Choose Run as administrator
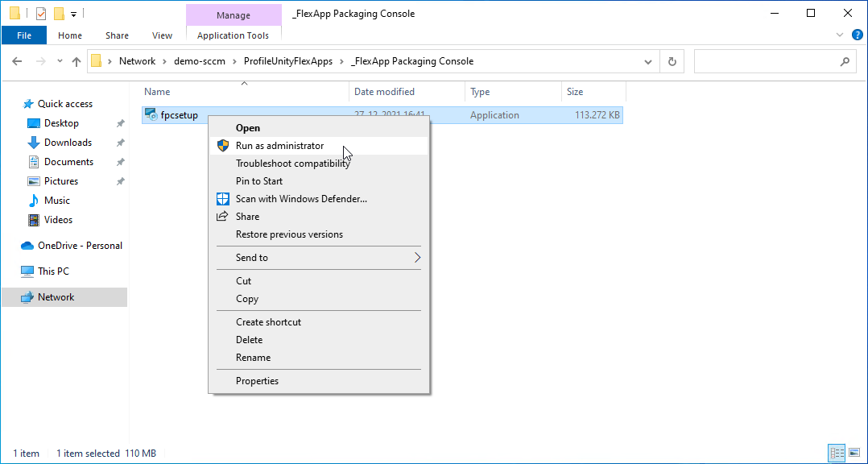The height and width of the screenshot is (464, 868). (279, 146)
